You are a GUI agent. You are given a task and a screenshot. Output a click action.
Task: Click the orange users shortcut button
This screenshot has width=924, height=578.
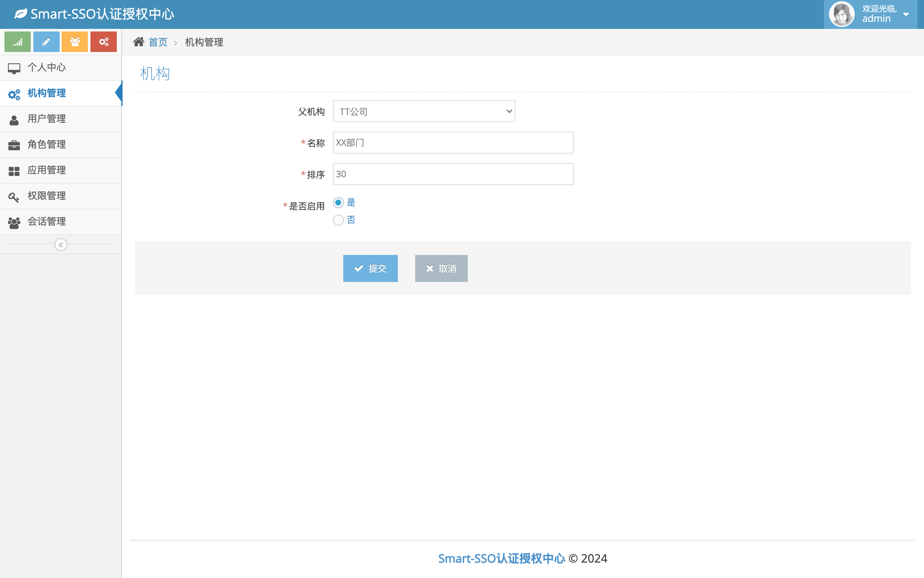tap(75, 42)
